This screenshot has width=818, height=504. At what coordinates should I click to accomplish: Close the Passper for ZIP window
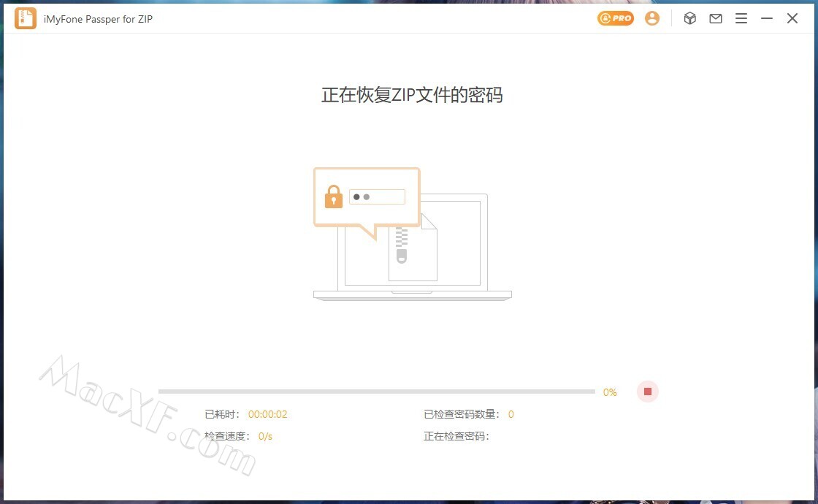click(792, 18)
